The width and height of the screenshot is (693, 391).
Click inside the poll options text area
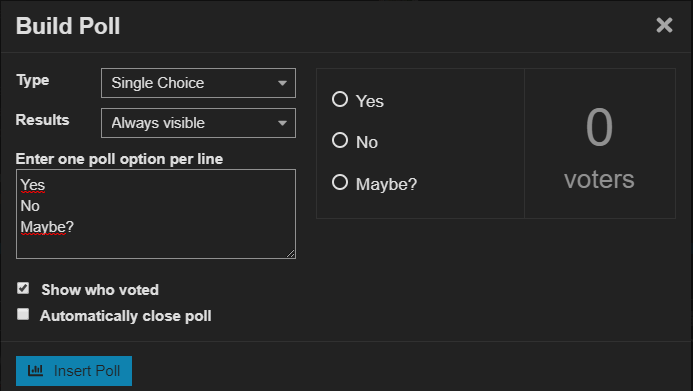(156, 214)
